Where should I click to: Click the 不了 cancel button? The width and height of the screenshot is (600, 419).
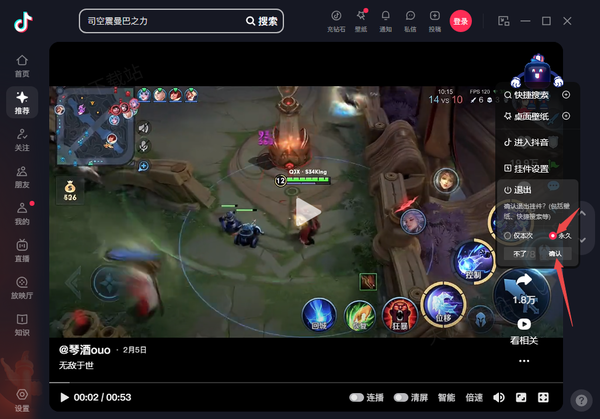(519, 254)
